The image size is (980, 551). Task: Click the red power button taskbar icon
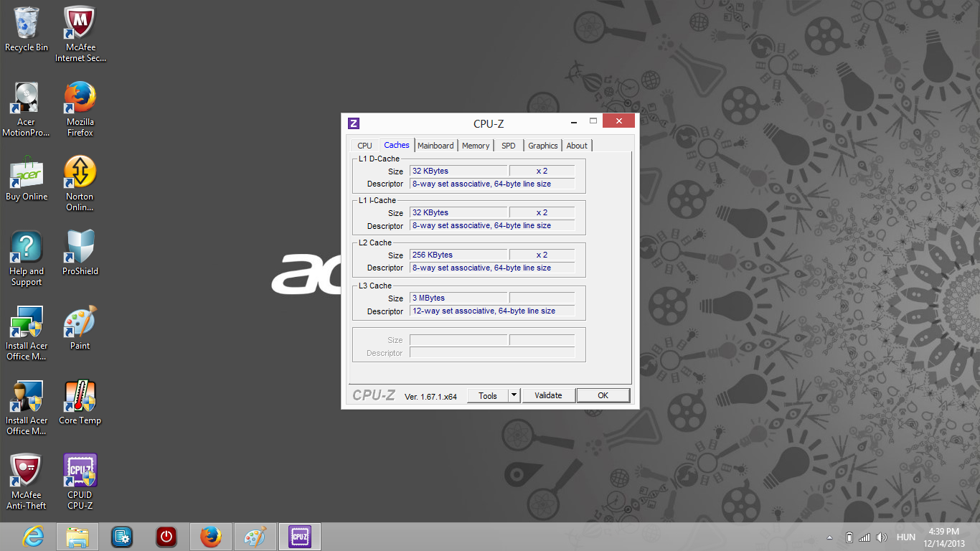click(x=166, y=537)
